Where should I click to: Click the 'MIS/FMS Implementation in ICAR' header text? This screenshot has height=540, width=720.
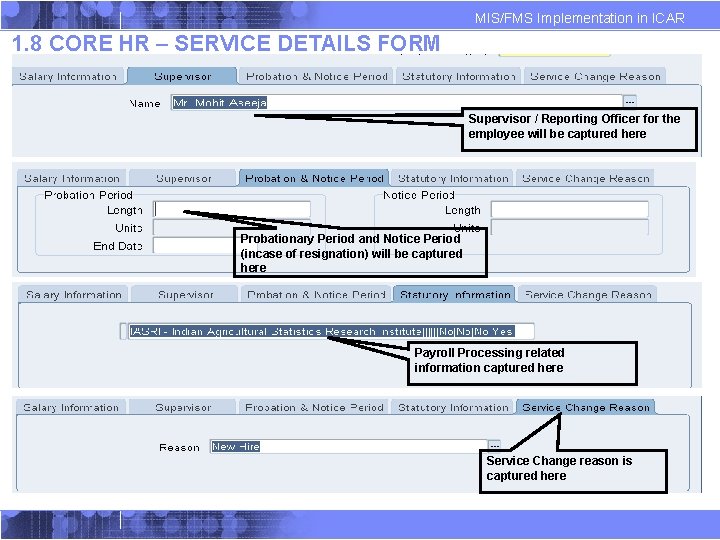click(x=579, y=18)
